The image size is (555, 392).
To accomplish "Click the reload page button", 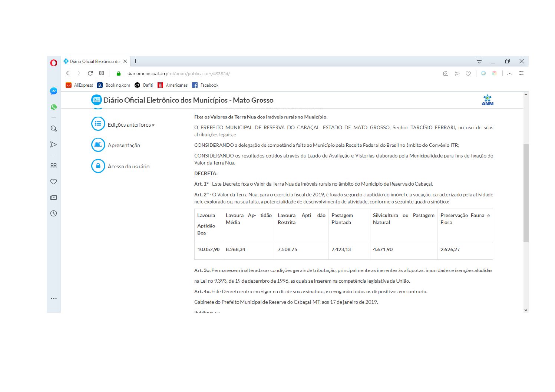I will click(x=90, y=73).
